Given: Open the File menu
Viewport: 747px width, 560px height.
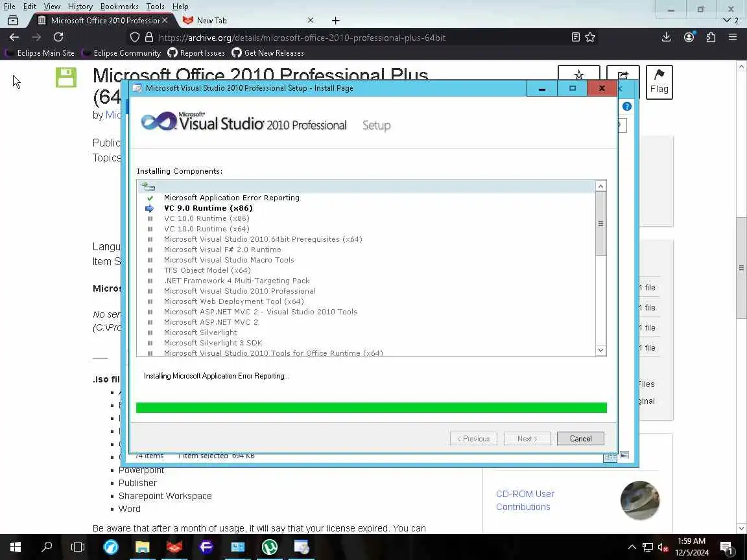Looking at the screenshot, I should (10, 6).
